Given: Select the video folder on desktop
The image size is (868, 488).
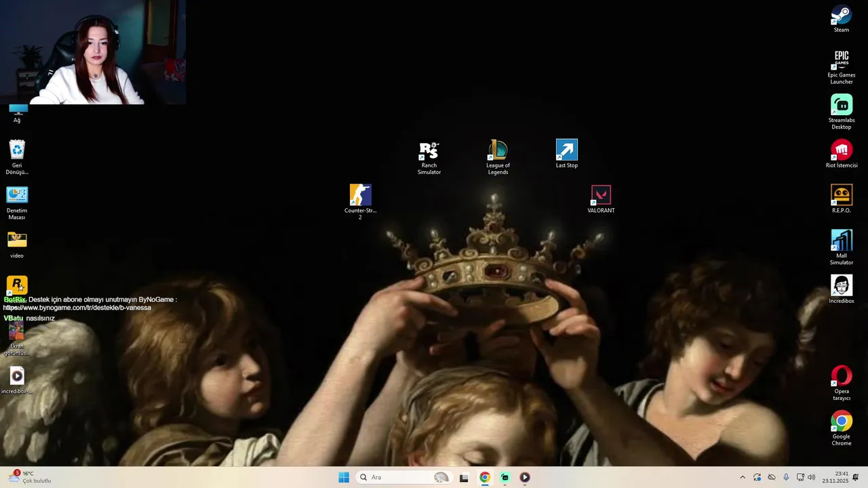Looking at the screenshot, I should click(x=17, y=244).
